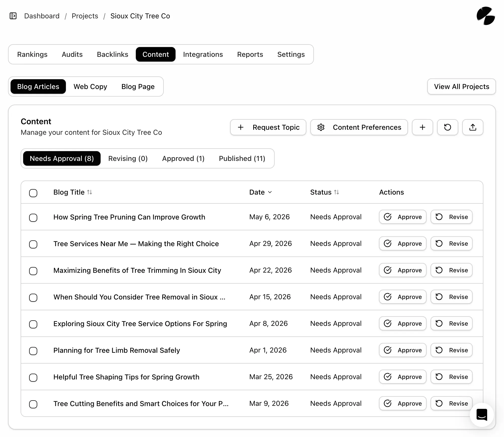Show Revising (0) articles
Image resolution: width=504 pixels, height=437 pixels.
coord(128,158)
